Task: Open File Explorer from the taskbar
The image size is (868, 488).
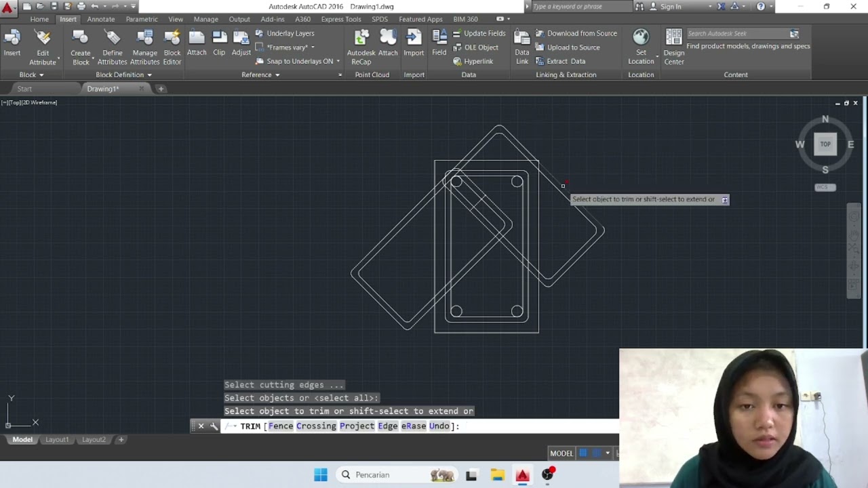Action: point(497,474)
